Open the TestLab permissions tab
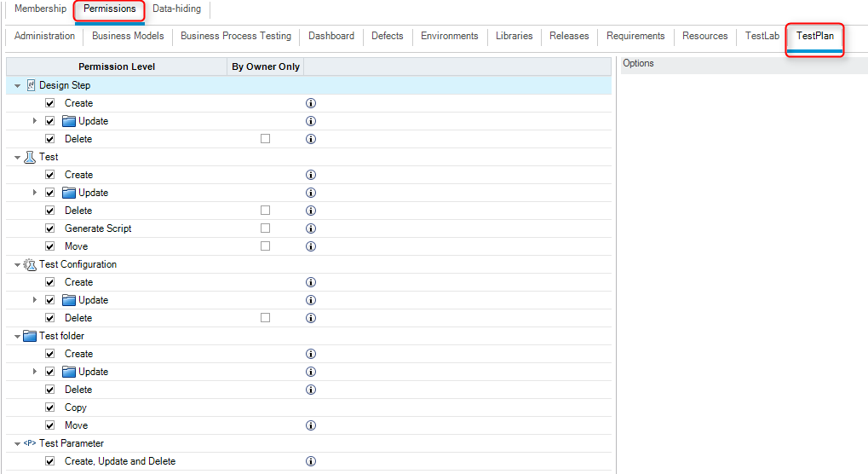The image size is (868, 474). tap(762, 36)
